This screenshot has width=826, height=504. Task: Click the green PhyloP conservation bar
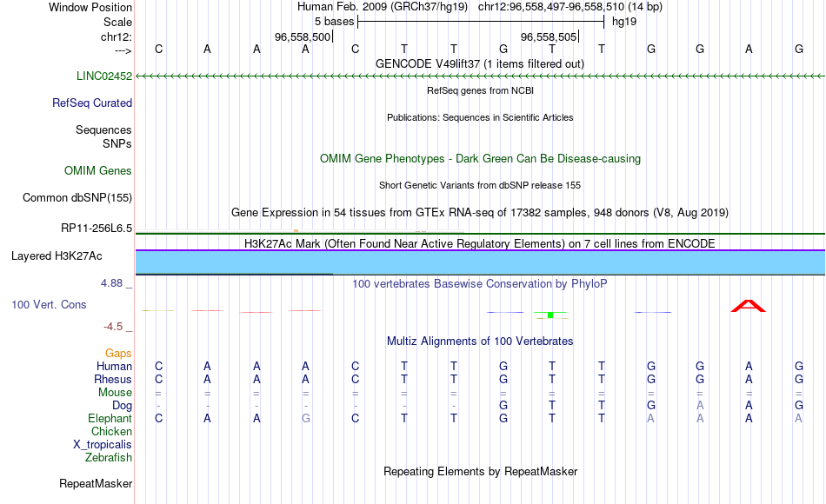click(x=550, y=315)
